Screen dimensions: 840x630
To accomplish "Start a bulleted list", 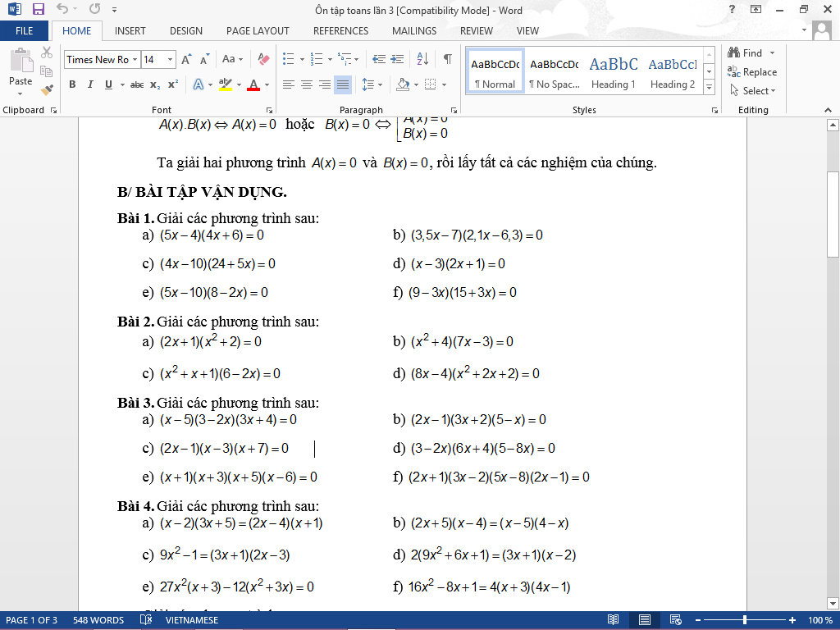I will (x=289, y=59).
